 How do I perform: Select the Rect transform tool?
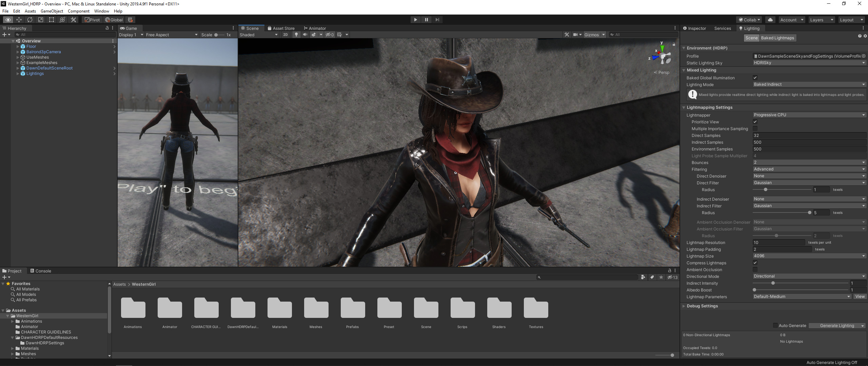(x=52, y=20)
